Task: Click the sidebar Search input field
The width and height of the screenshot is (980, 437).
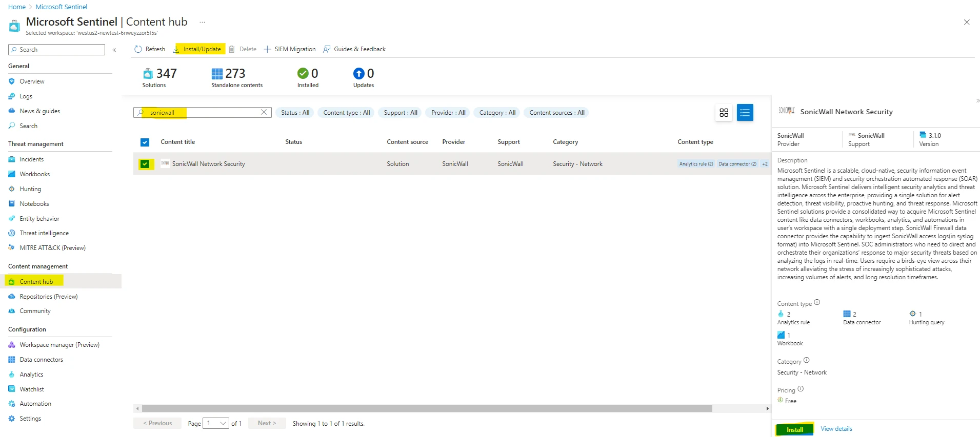Action: click(56, 50)
